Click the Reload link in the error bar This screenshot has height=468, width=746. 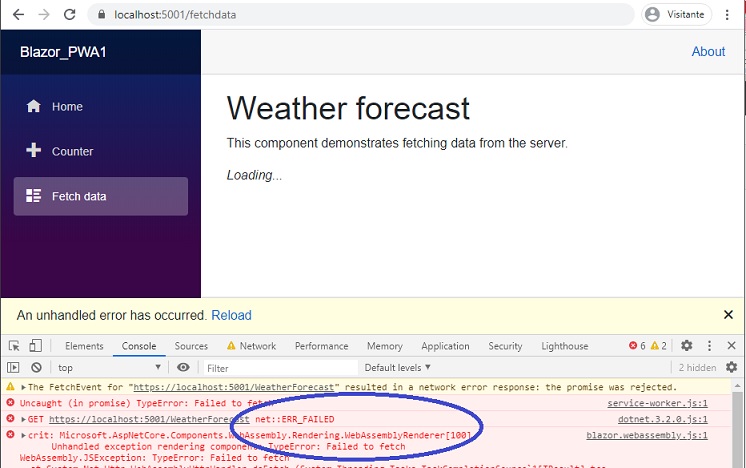click(x=231, y=315)
